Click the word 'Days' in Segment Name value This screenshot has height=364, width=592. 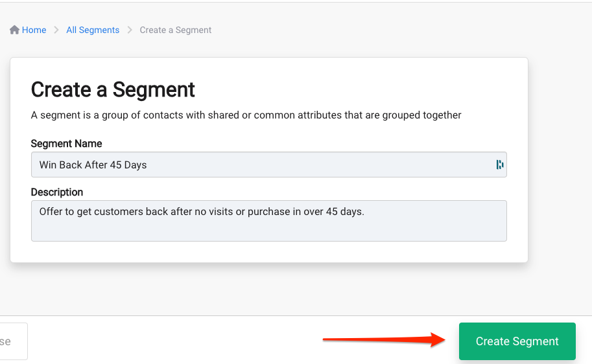[135, 165]
